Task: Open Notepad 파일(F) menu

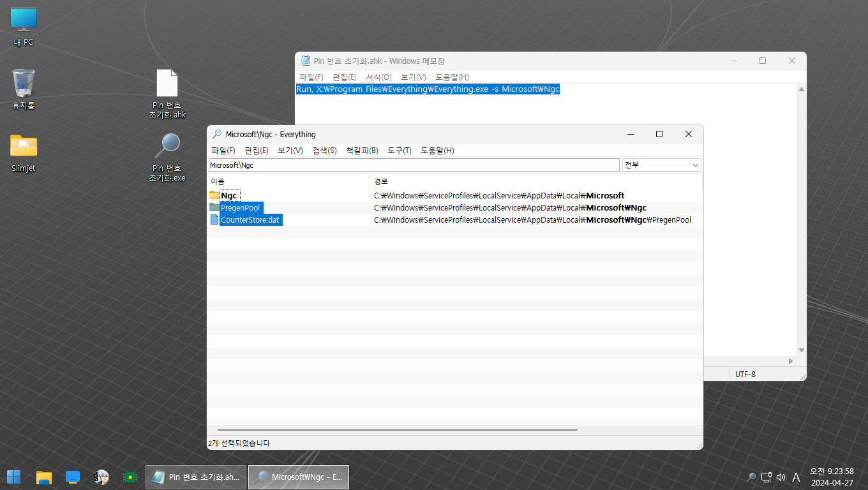Action: 311,77
